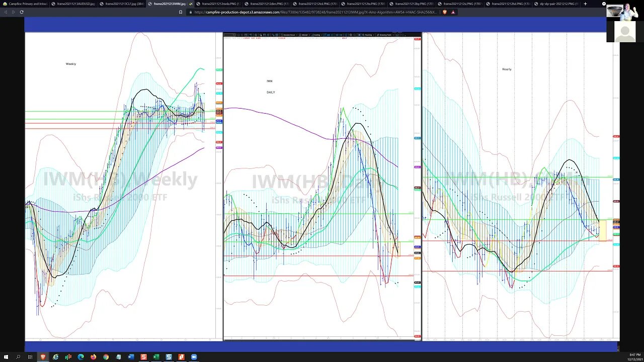Click the 'Weekly' label on the left chart
Viewport: 644px width, 362px height.
coord(71,64)
